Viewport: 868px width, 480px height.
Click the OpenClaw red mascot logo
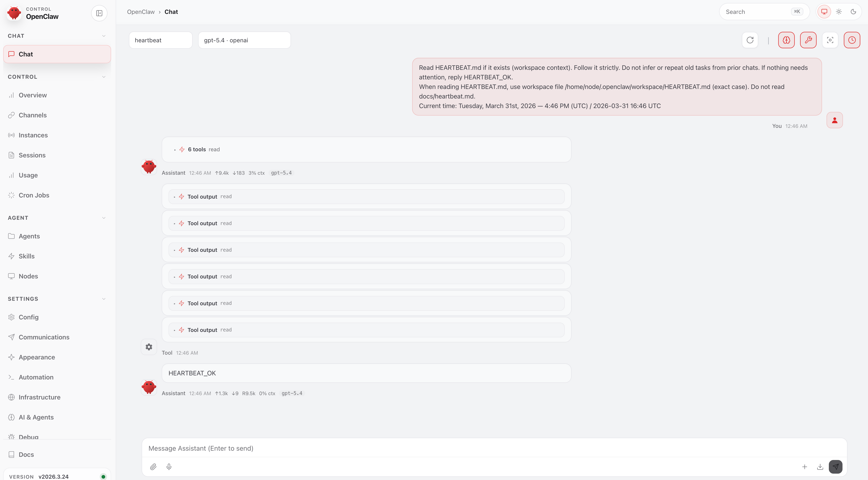pos(14,13)
